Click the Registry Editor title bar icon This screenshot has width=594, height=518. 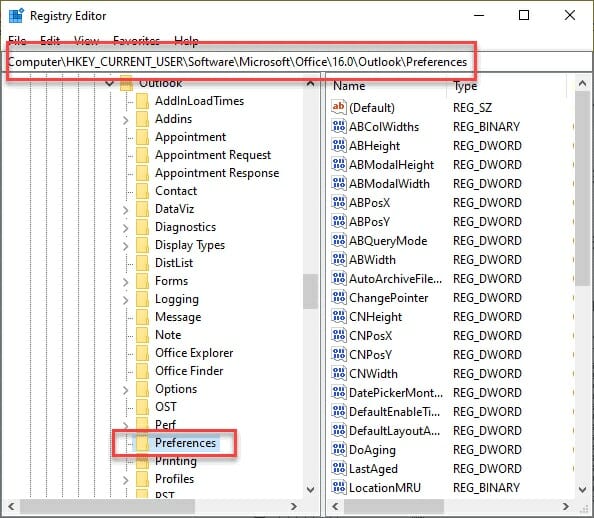[x=16, y=16]
